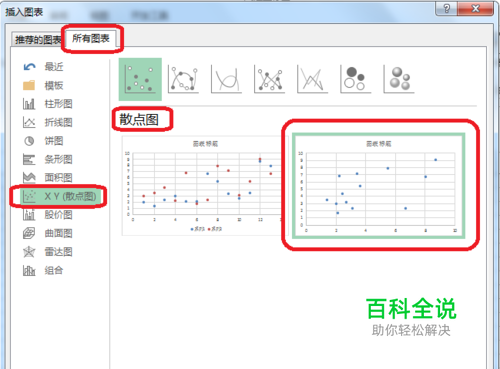The image size is (500, 369).
Task: Click the help question mark button
Action: tap(447, 8)
